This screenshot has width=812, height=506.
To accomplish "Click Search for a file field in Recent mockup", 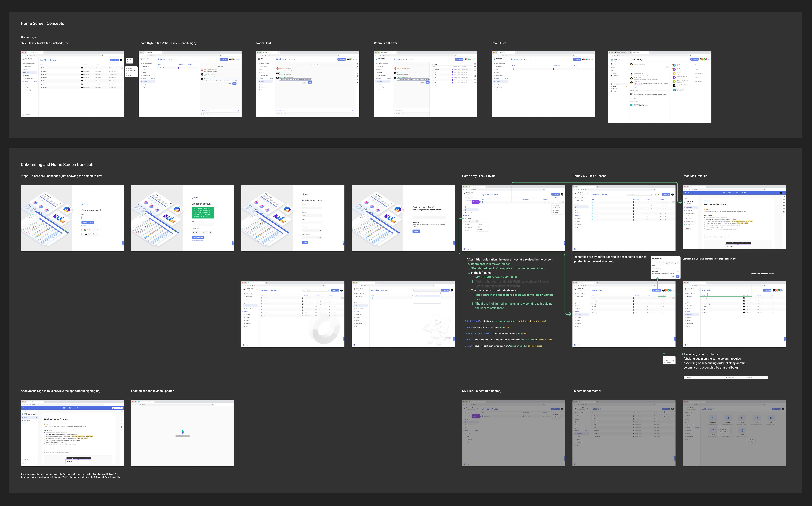I will (x=640, y=194).
